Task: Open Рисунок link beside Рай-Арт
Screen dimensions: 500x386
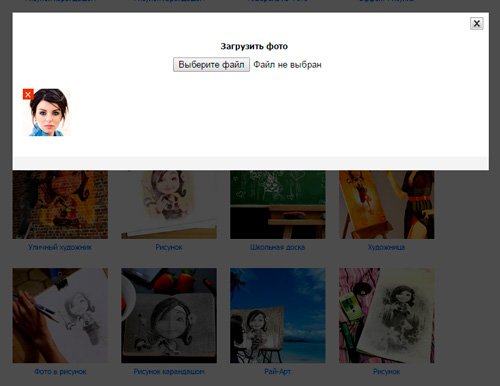Action: (387, 371)
